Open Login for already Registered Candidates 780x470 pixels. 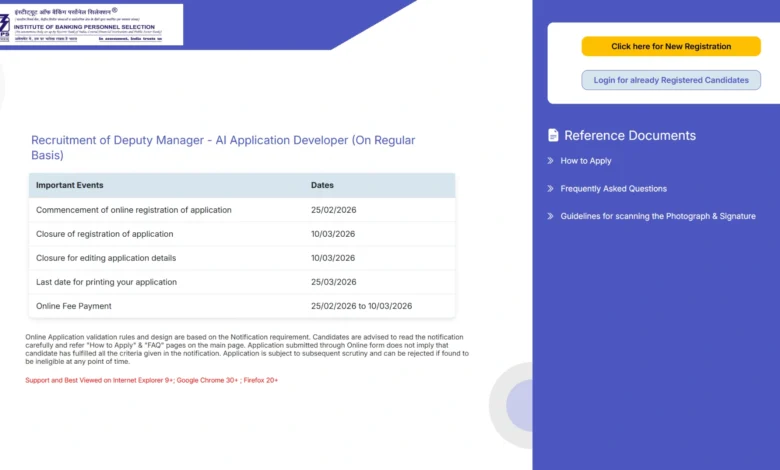[x=671, y=80]
